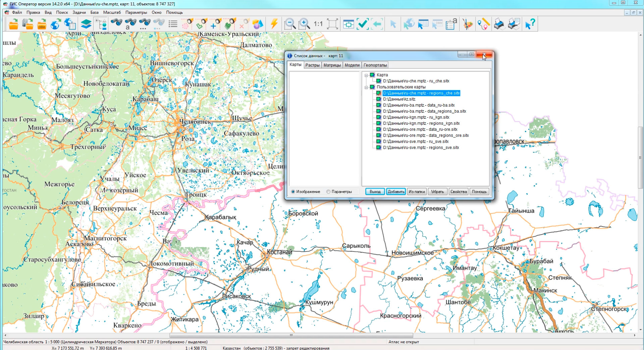Switch to the Растры tab

pos(312,65)
